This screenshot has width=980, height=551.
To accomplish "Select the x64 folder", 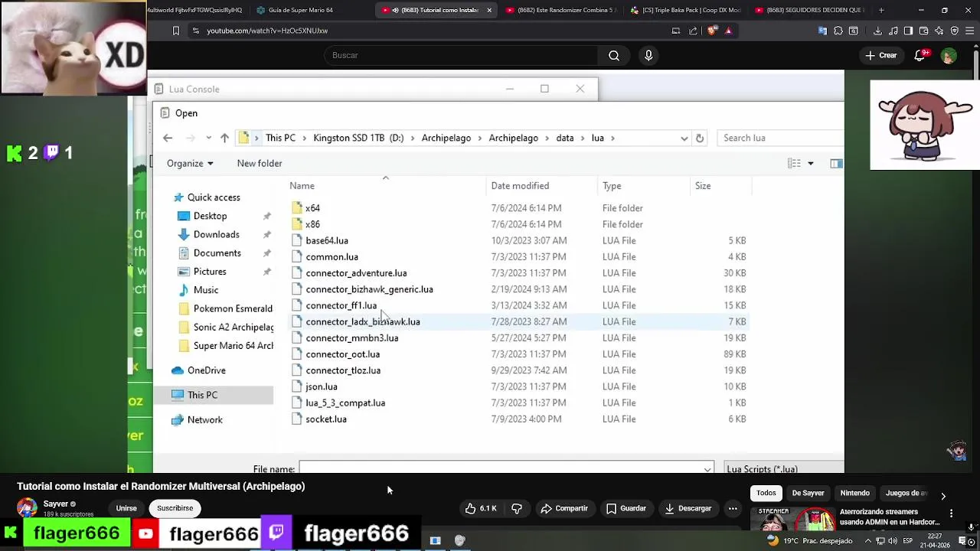I will [x=312, y=208].
